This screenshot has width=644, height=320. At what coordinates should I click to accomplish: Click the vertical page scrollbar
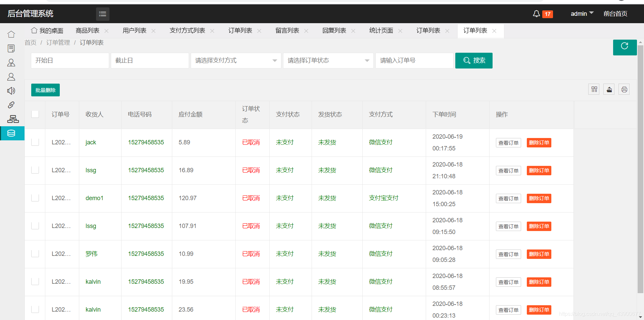pos(640,169)
